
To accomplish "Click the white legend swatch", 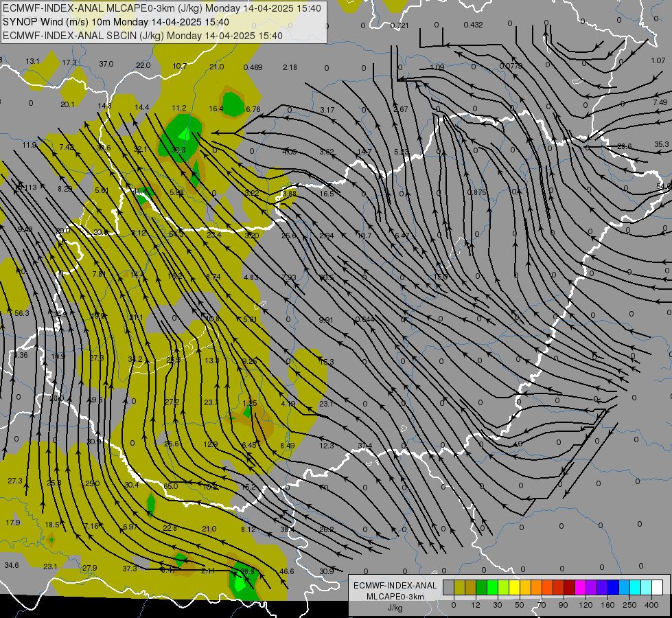I will (658, 588).
